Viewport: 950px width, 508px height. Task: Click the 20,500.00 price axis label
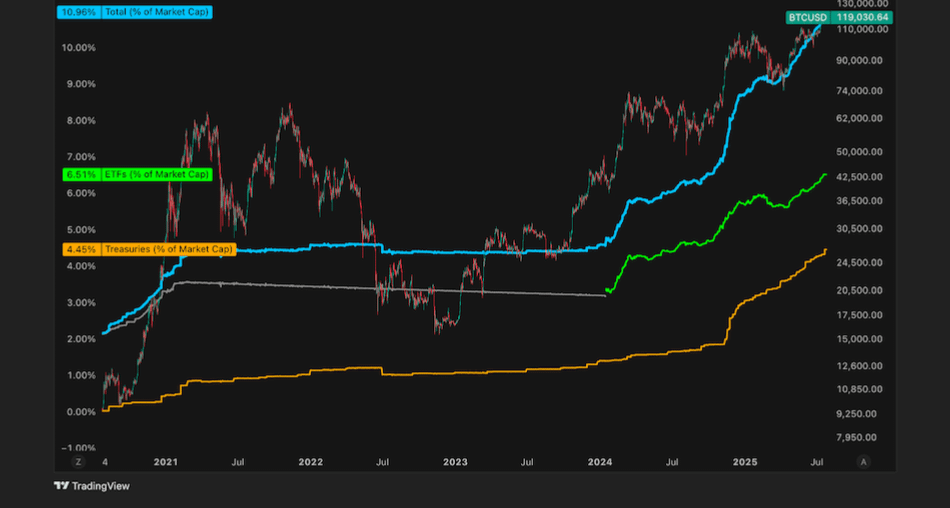coord(860,290)
